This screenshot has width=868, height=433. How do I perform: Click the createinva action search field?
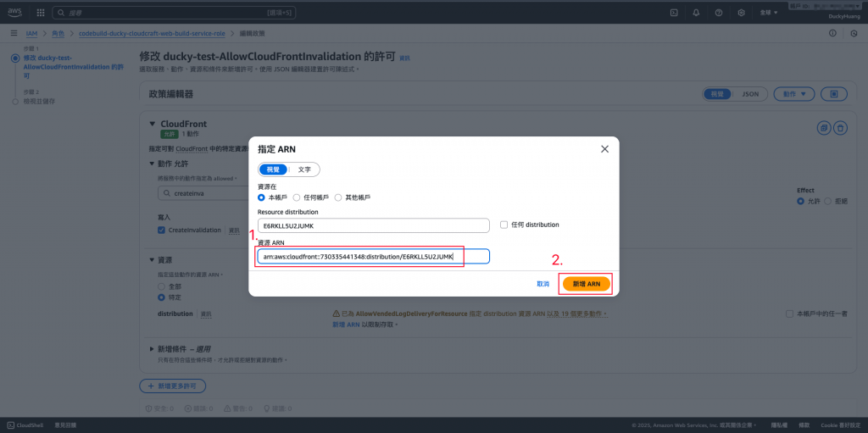[203, 192]
